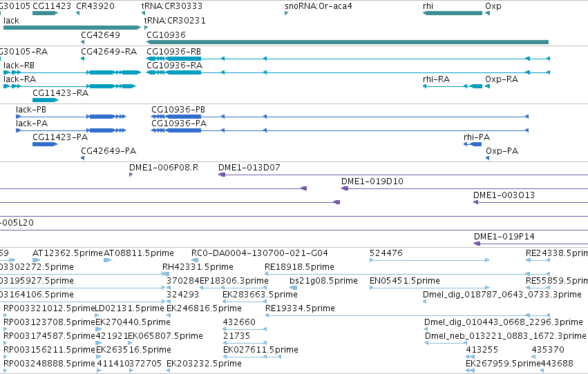Click the RH42331.5prime EST label
Image resolution: width=588 pixels, height=374 pixels.
click(198, 267)
